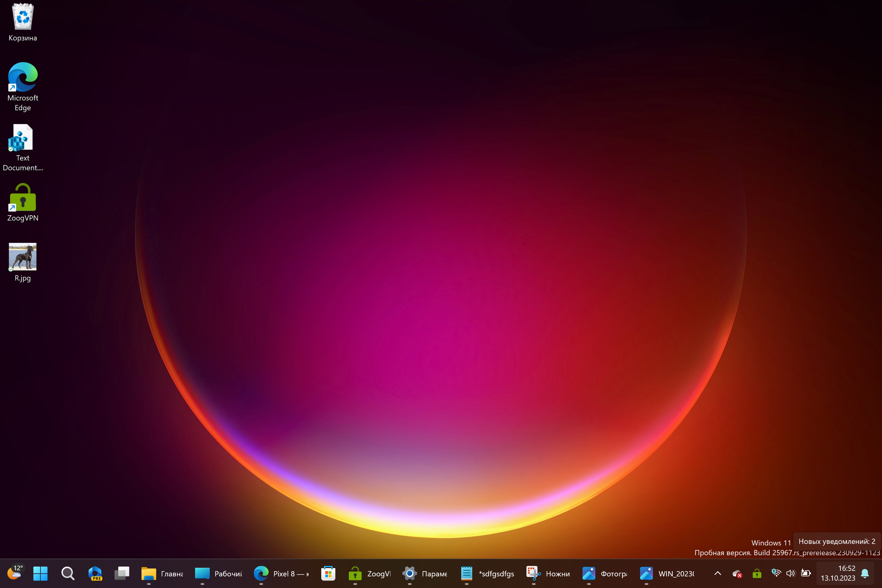Open the Copilot PRE taskbar icon
Viewport: 882px width, 588px height.
coord(95,573)
